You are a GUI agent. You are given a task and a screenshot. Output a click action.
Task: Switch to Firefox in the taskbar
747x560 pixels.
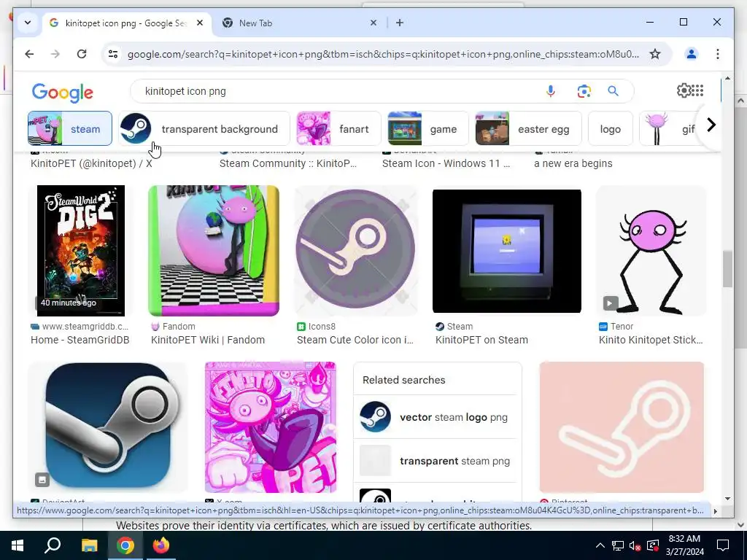coord(161,545)
